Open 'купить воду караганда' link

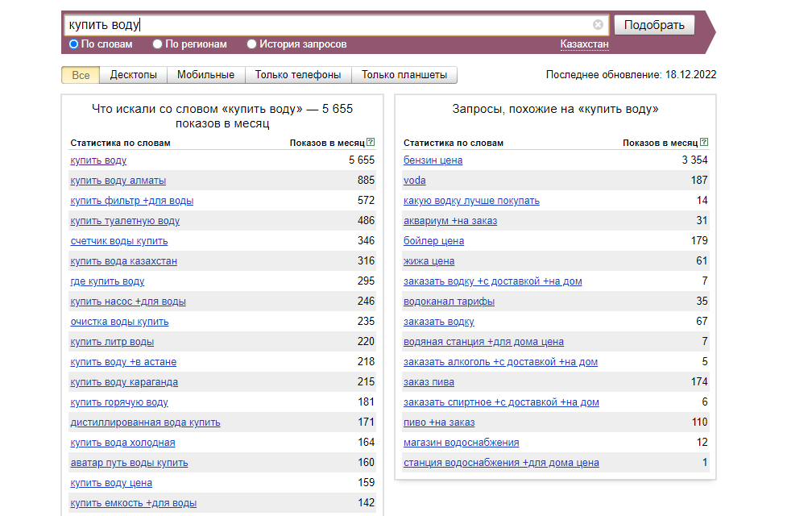pos(124,383)
